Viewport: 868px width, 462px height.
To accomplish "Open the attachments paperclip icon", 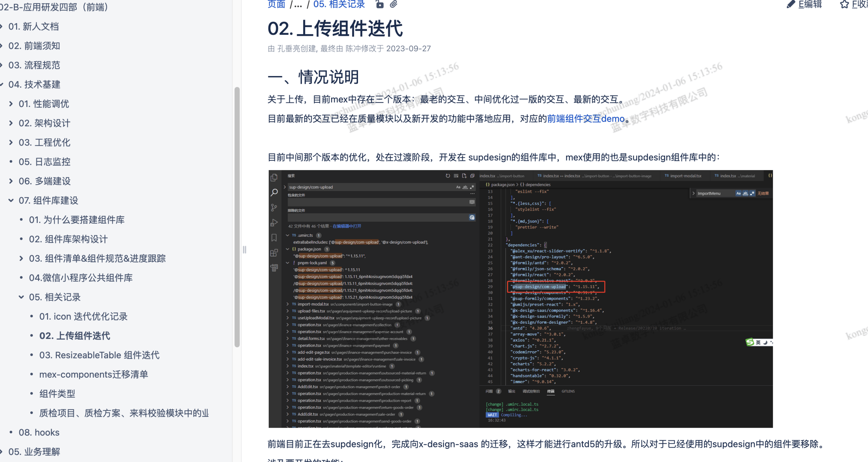I will pyautogui.click(x=393, y=5).
